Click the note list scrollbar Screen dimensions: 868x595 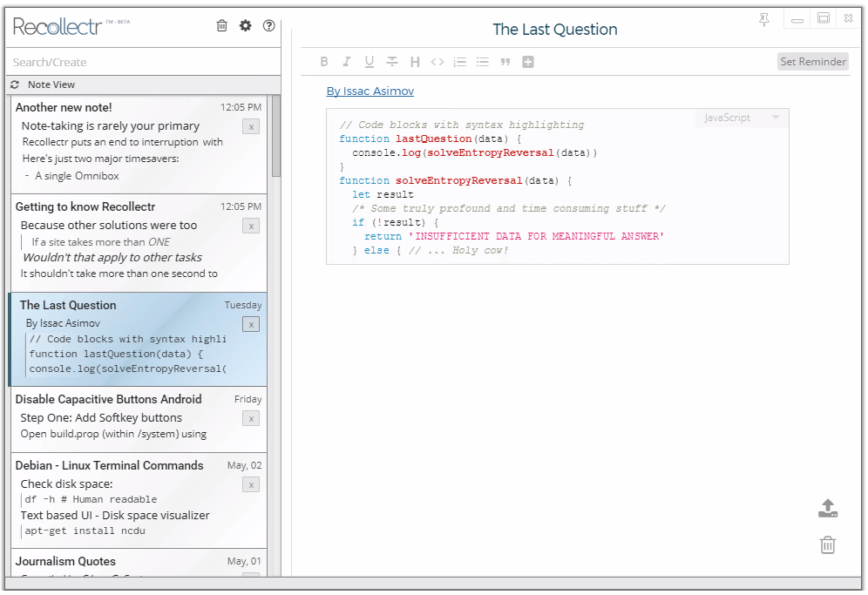[x=276, y=136]
